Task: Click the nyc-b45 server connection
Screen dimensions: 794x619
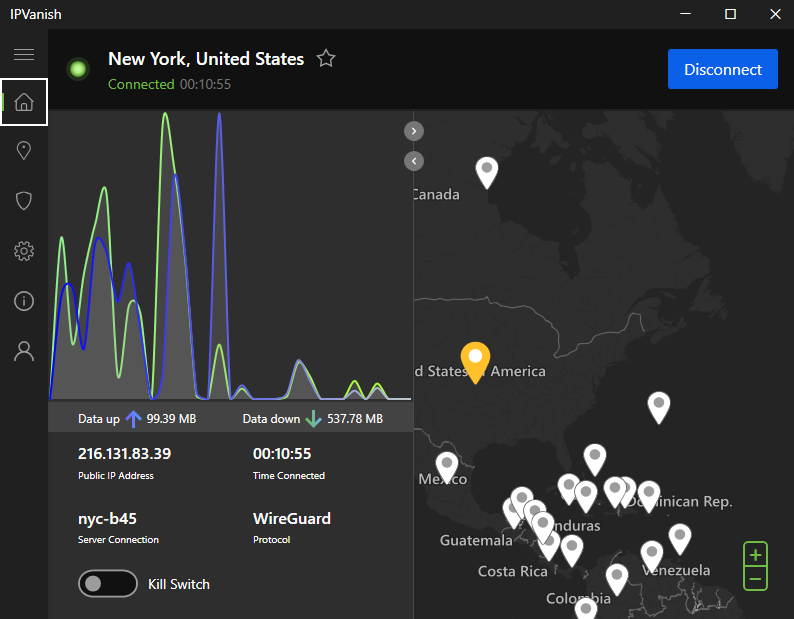Action: pyautogui.click(x=107, y=519)
